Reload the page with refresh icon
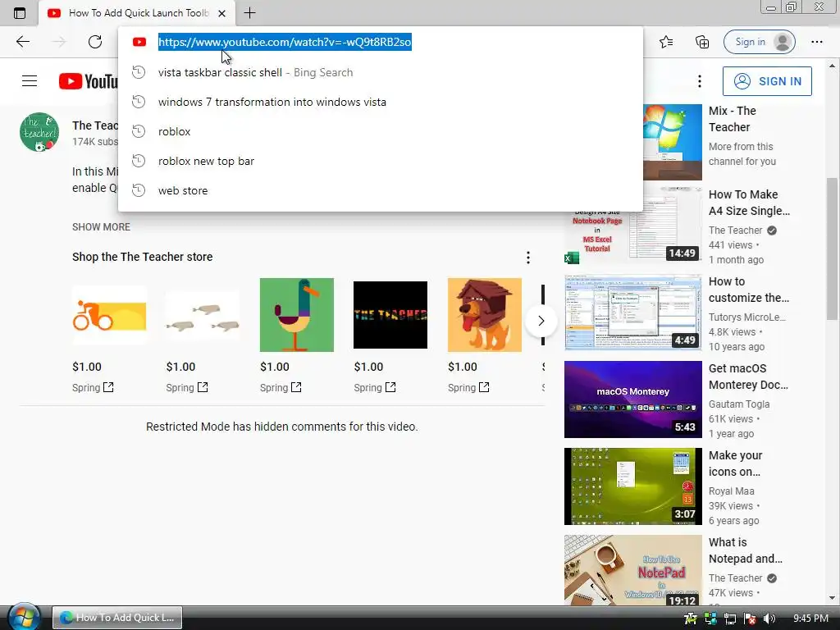 coord(95,42)
